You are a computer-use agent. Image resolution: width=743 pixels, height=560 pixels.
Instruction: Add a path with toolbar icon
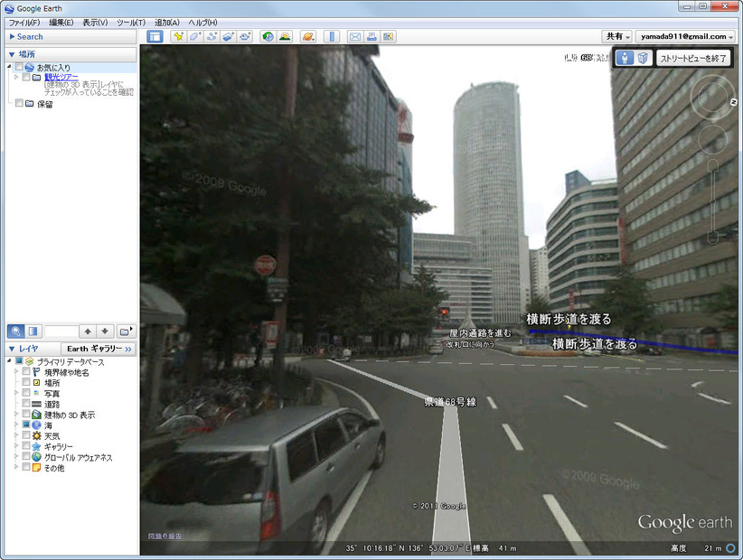click(212, 36)
